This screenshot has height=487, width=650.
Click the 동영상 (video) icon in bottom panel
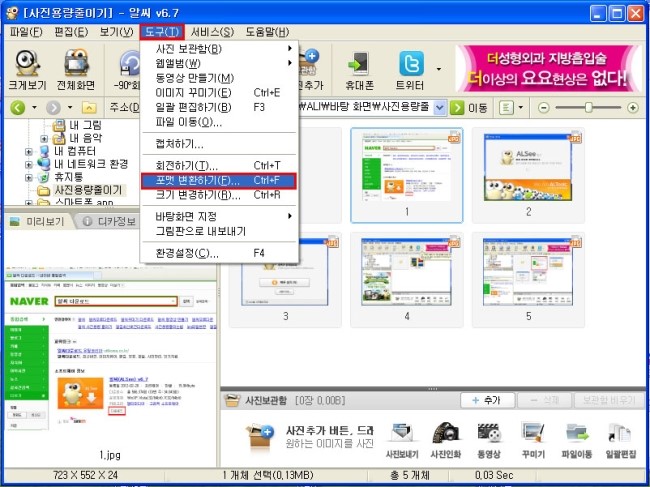489,438
